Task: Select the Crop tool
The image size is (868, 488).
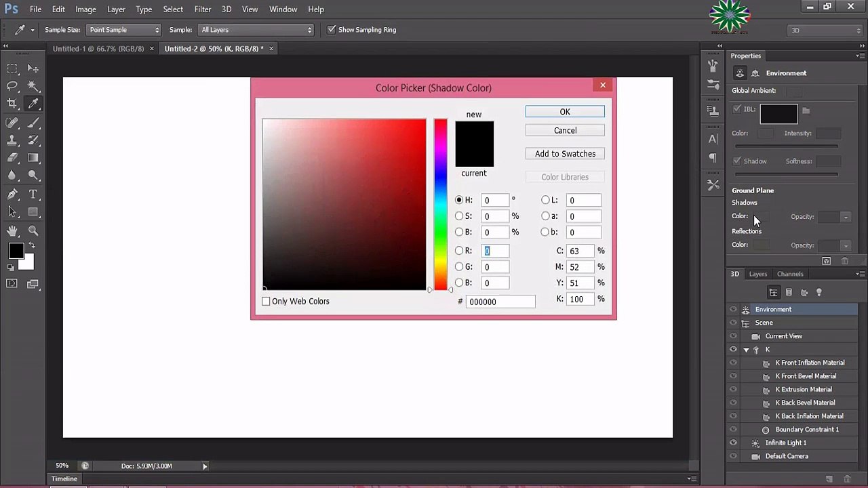Action: (x=12, y=104)
